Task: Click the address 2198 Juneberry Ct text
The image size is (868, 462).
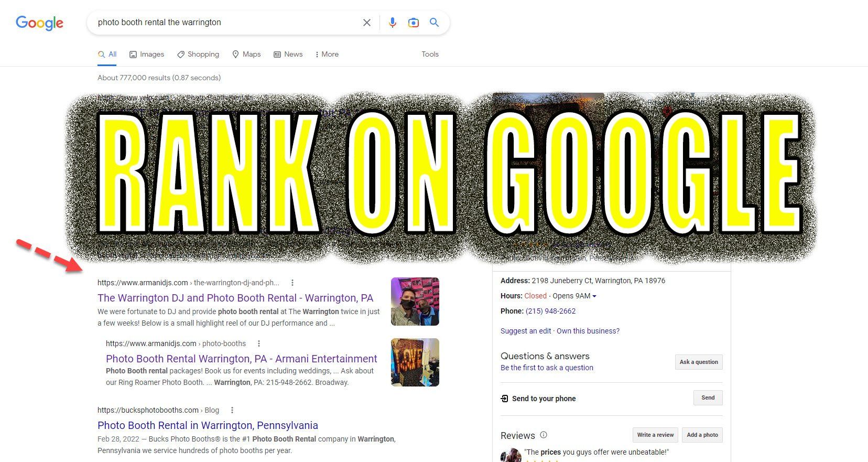Action: [x=599, y=281]
